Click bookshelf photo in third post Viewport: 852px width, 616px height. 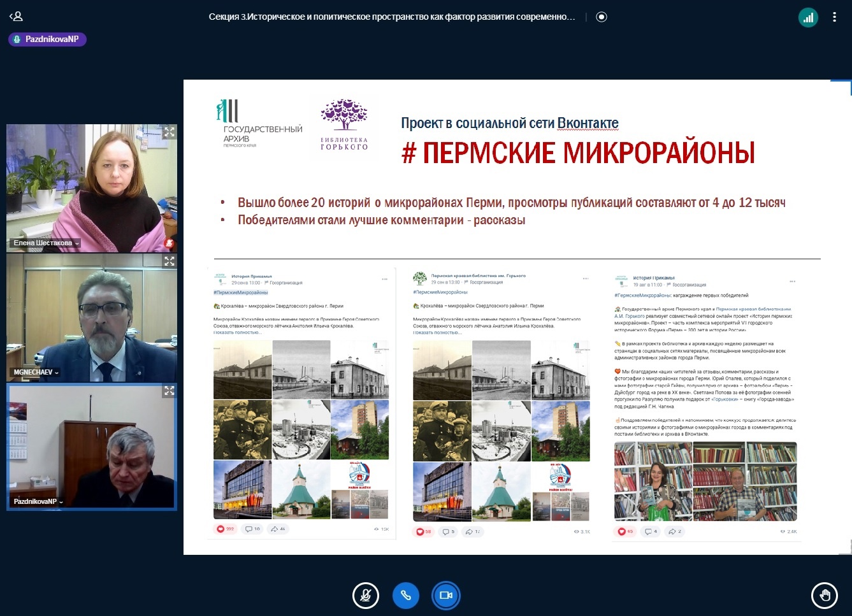[x=705, y=482]
